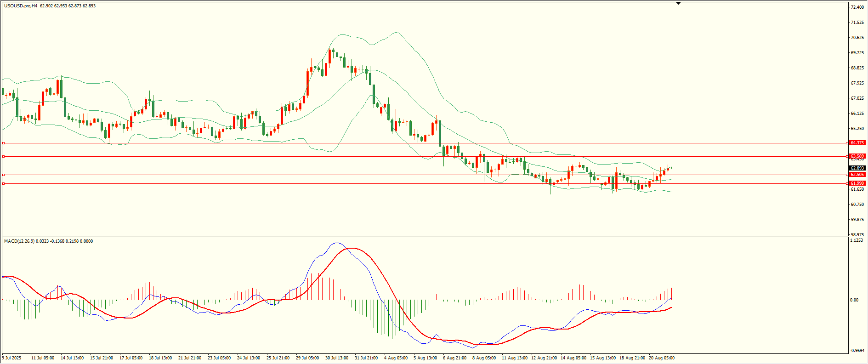The image size is (868, 364).
Task: Click the 11 Aug 13:00 time label
Action: click(515, 358)
